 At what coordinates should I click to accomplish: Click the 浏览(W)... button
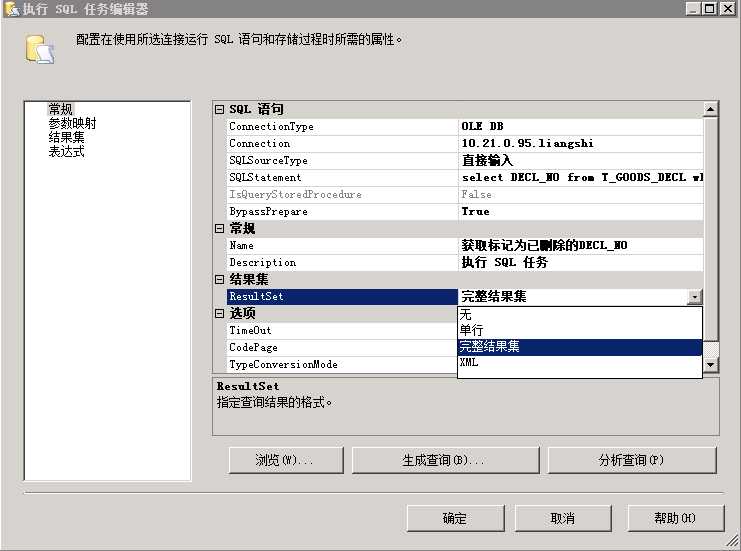(x=286, y=460)
